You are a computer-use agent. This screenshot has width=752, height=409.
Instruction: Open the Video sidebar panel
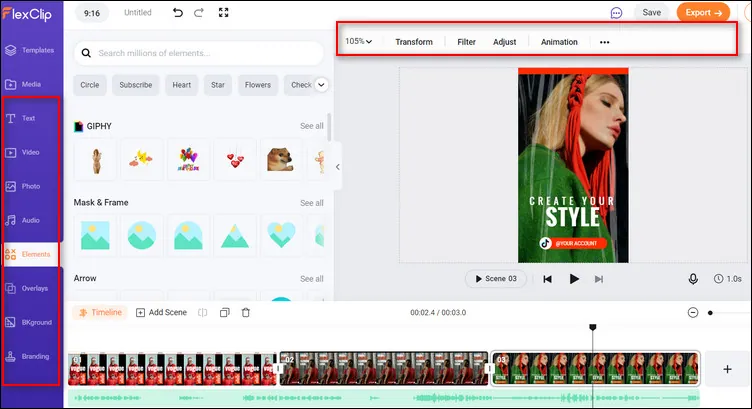(x=23, y=152)
